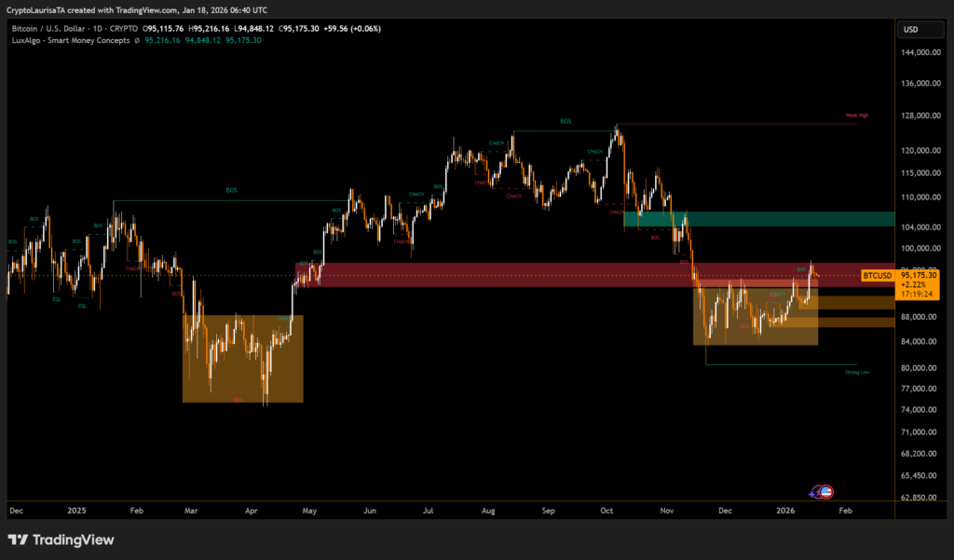Click the 2025 label on time axis
Screen dimensions: 954x560
[76, 511]
